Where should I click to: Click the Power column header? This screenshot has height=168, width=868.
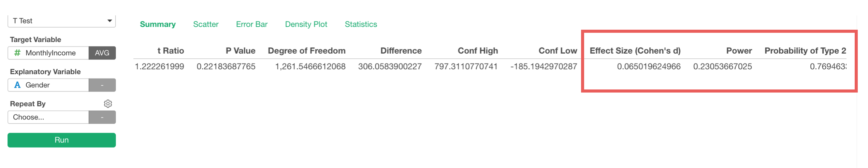click(x=739, y=51)
